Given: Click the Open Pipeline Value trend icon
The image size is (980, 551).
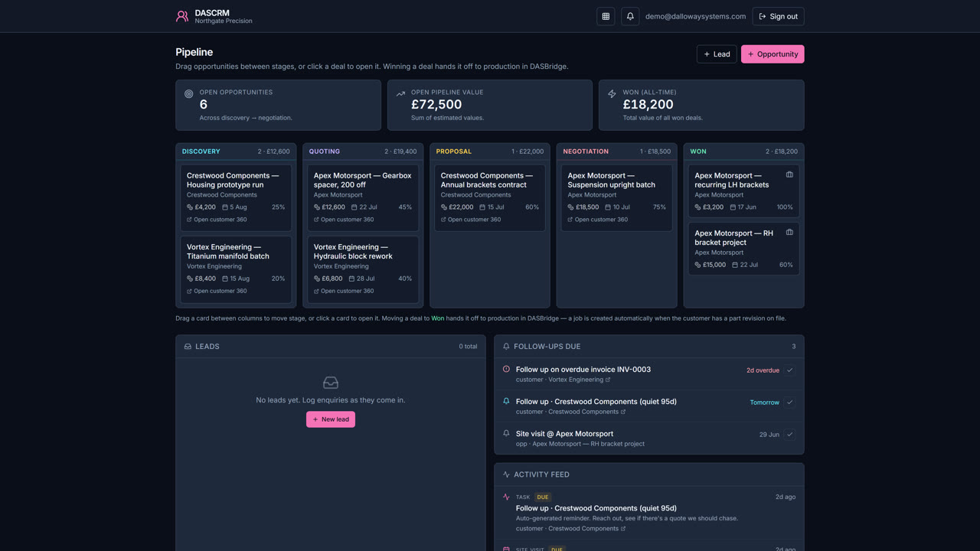Looking at the screenshot, I should 400,94.
